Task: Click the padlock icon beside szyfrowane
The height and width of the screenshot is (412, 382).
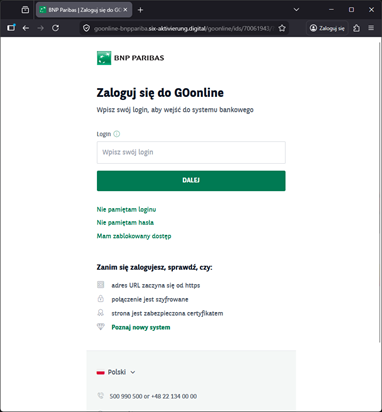Action: click(100, 298)
